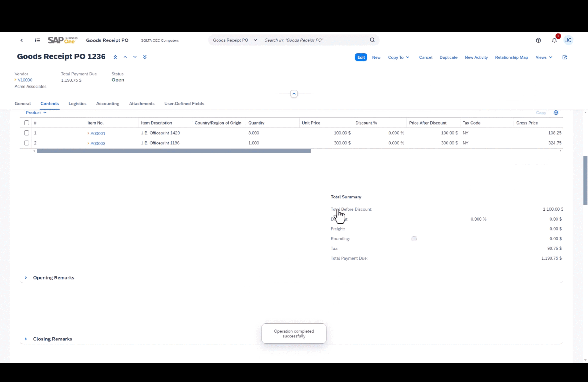
Task: Open table settings gear icon
Action: click(556, 113)
